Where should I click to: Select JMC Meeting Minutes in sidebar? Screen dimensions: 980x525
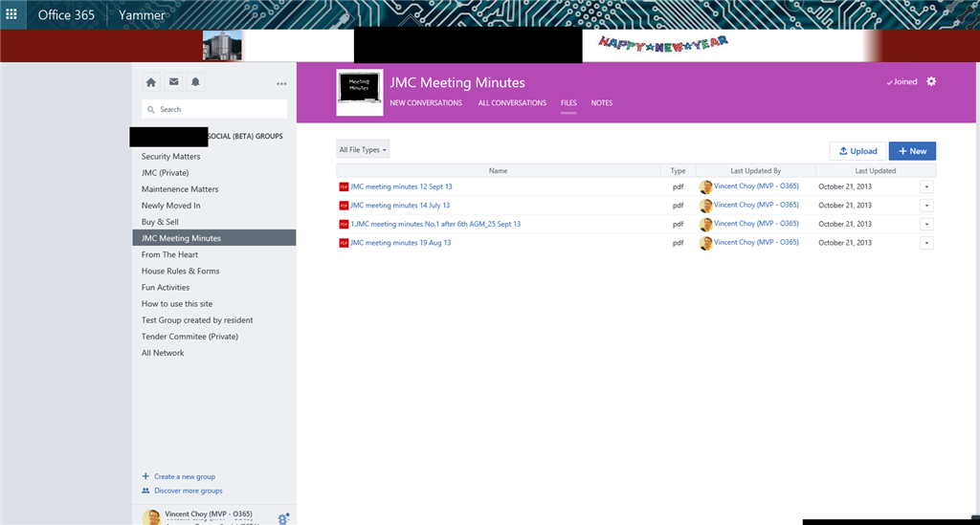(213, 238)
